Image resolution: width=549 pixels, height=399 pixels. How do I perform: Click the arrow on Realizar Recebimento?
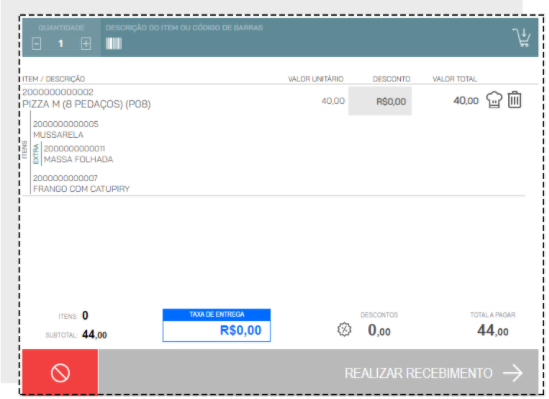513,373
